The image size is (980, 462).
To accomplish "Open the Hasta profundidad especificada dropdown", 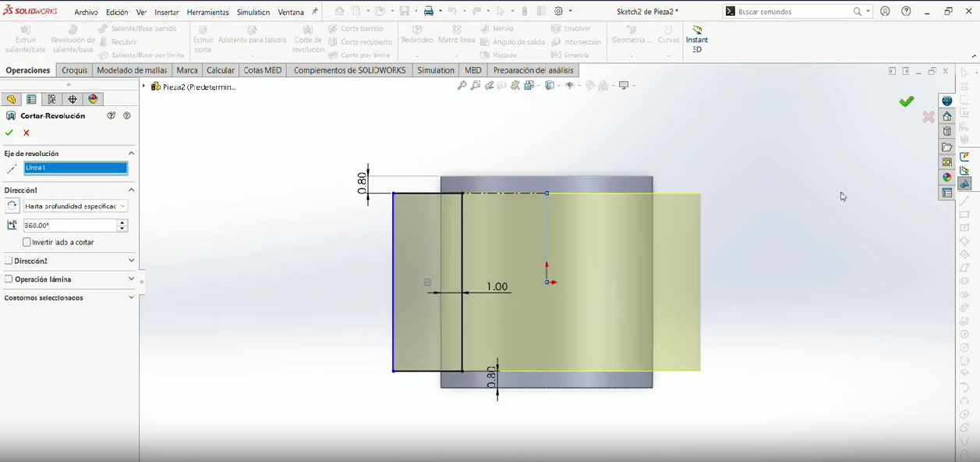I will coord(76,206).
